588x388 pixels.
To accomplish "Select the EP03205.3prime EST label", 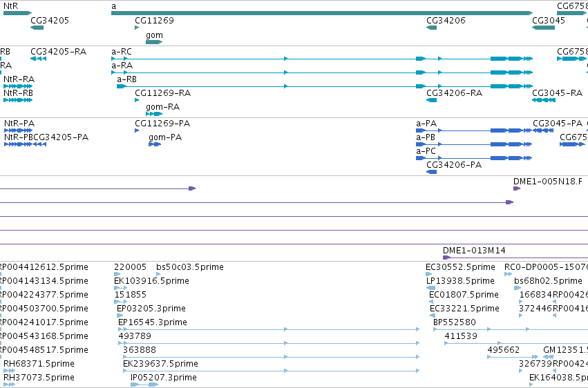I will pos(151,308).
